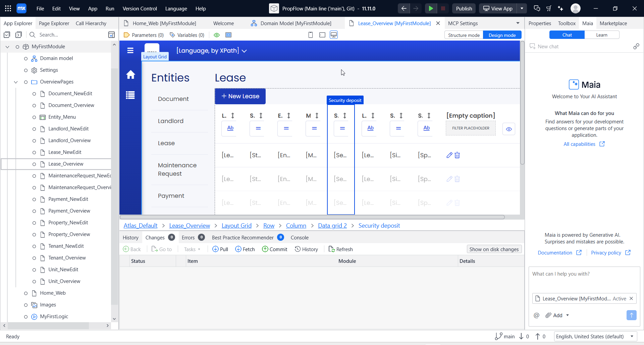Remove the Lease_Overview context chip in Maia
Image resolution: width=644 pixels, height=345 pixels.
[x=631, y=298]
